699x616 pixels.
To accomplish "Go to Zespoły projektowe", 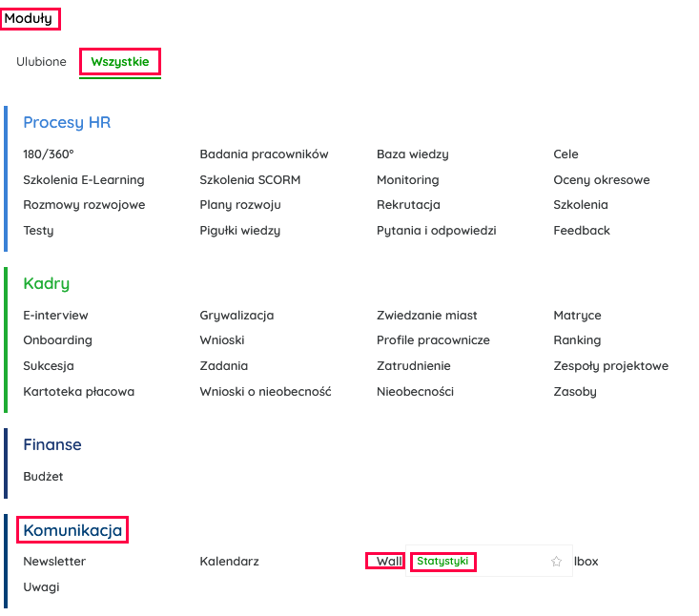I will click(x=610, y=366).
